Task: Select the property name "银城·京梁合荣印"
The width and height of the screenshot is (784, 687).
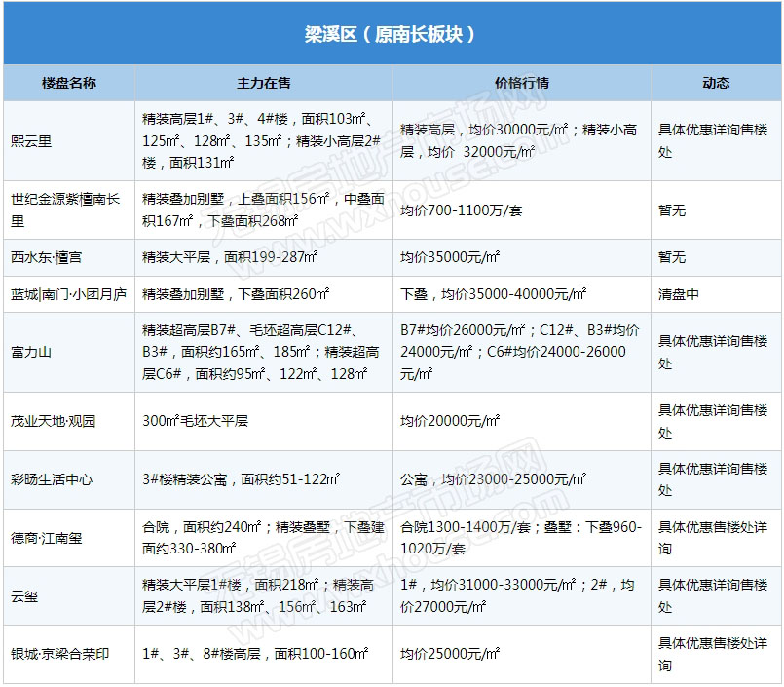Action: pos(60,654)
